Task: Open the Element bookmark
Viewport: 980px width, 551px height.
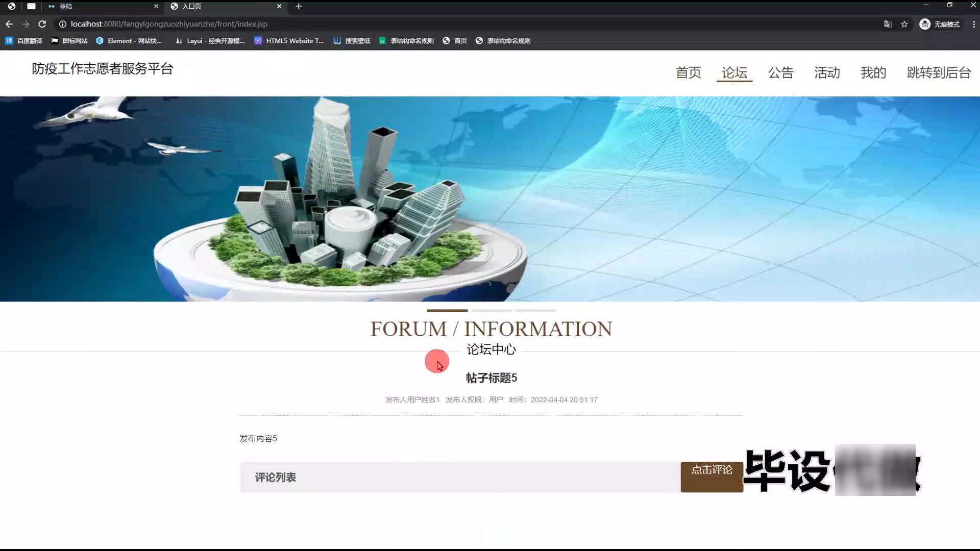Action: (x=129, y=41)
